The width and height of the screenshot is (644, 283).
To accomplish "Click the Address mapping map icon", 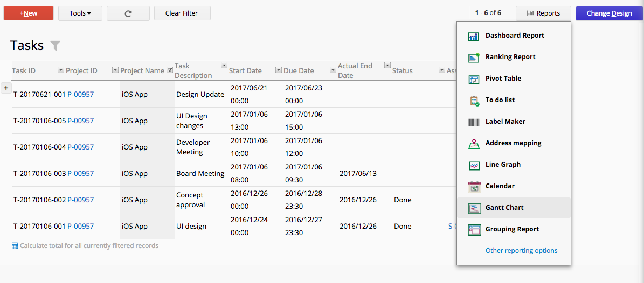I will coord(474,144).
